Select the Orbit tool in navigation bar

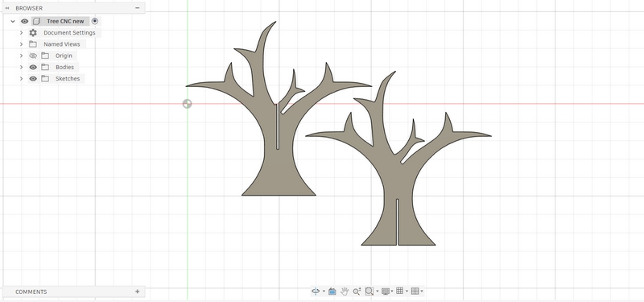pyautogui.click(x=316, y=291)
